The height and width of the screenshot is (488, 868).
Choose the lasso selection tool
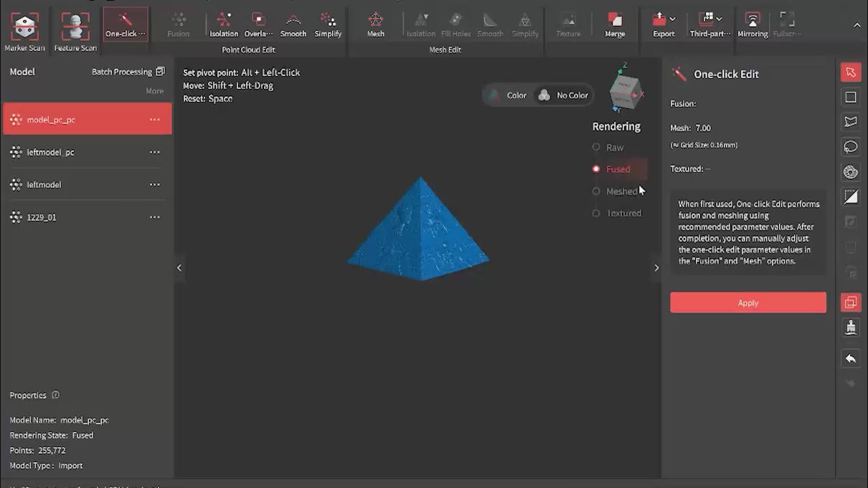click(x=851, y=147)
